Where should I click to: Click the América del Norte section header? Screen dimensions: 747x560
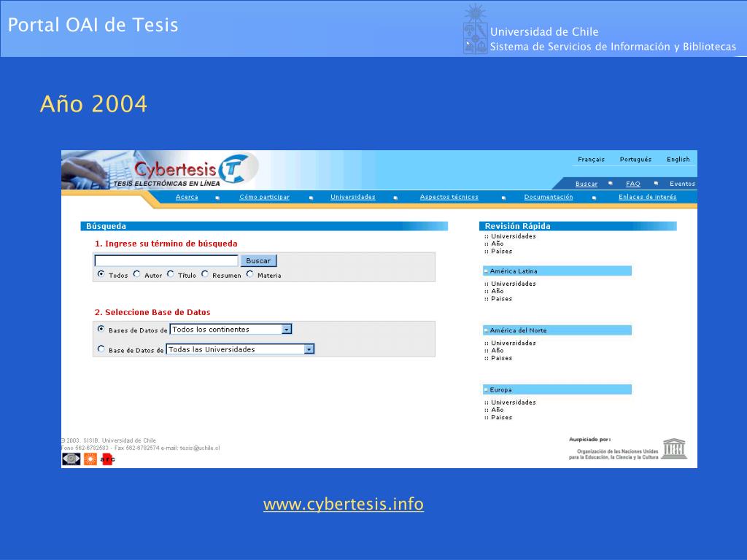[x=557, y=330]
